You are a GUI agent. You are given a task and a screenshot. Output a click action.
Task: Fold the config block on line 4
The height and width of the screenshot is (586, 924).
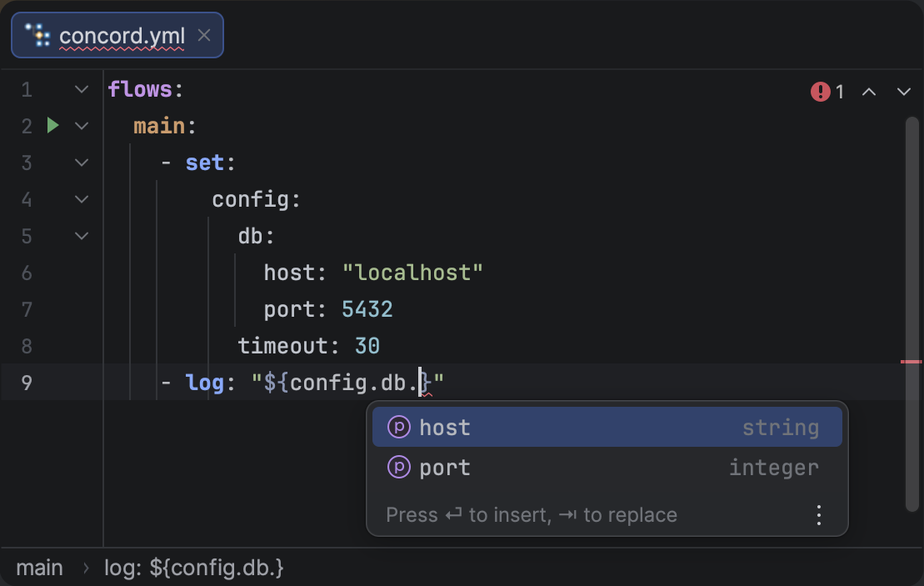click(x=81, y=199)
